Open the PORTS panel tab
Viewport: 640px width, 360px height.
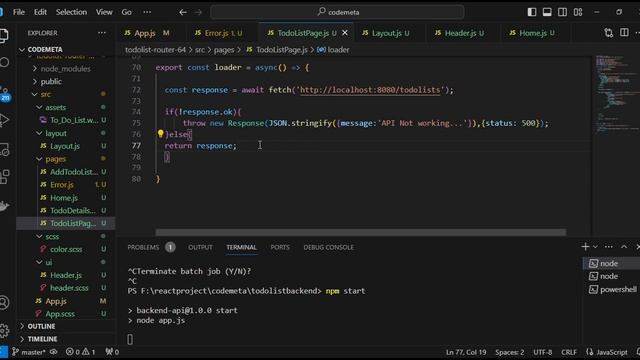pyautogui.click(x=280, y=247)
